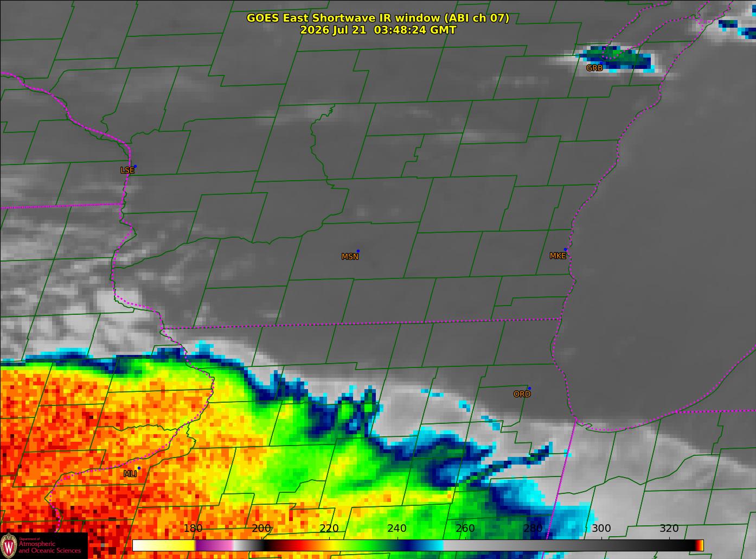The width and height of the screenshot is (756, 559).
Task: Click the 300 label on the color scale
Action: [601, 529]
